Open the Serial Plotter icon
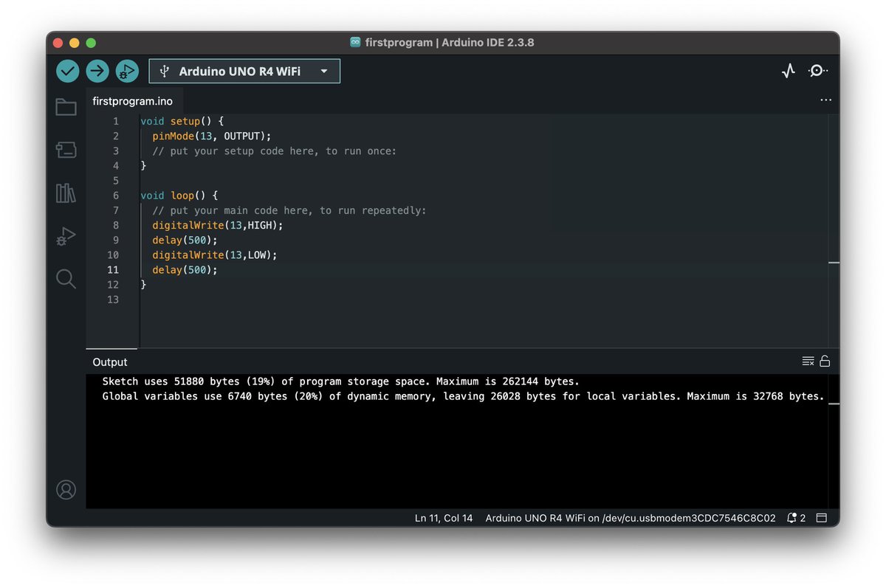The image size is (886, 588). 789,71
